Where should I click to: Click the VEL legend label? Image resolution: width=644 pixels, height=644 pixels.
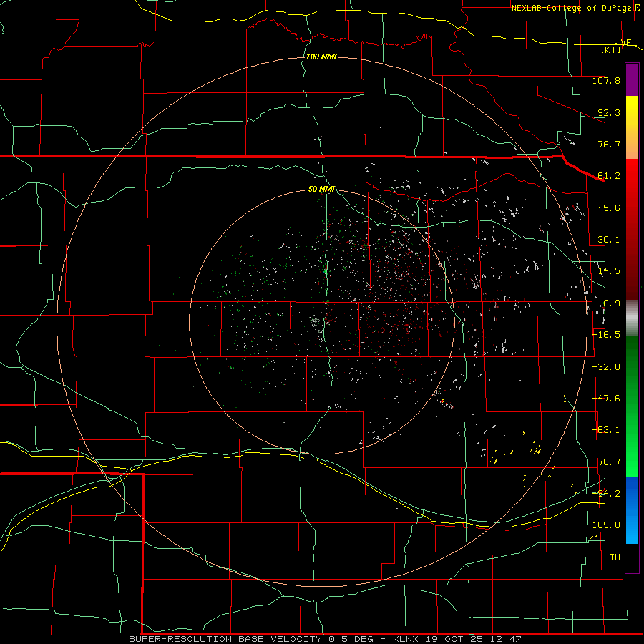coord(628,42)
